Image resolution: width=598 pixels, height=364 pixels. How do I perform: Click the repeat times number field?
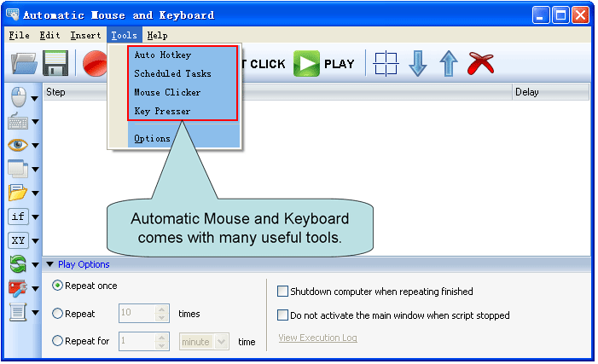tap(137, 313)
